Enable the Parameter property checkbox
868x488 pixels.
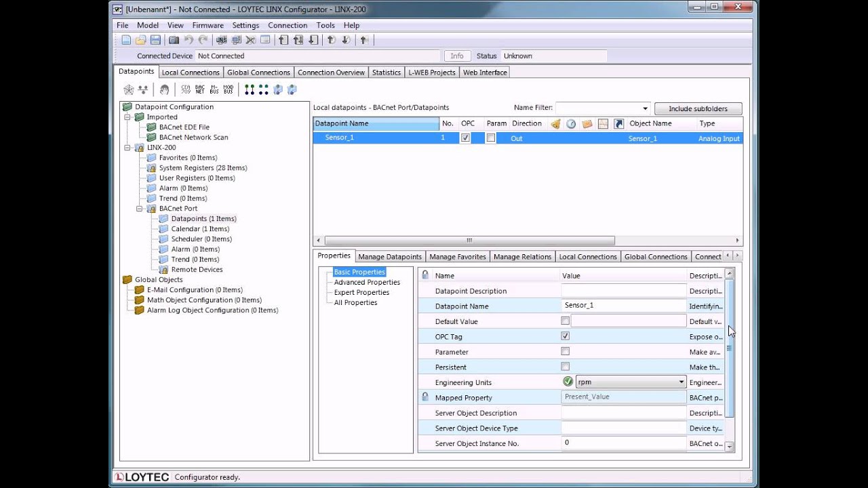click(565, 351)
